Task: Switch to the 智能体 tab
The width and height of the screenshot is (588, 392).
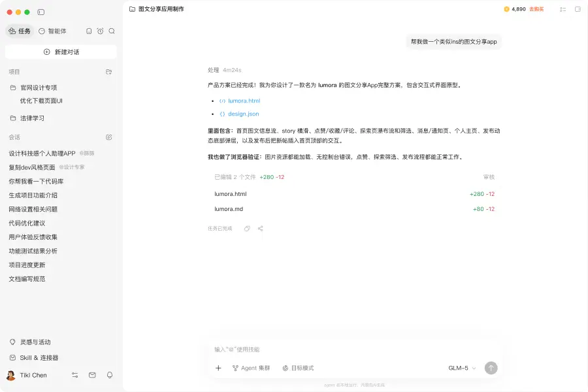Action: point(52,31)
